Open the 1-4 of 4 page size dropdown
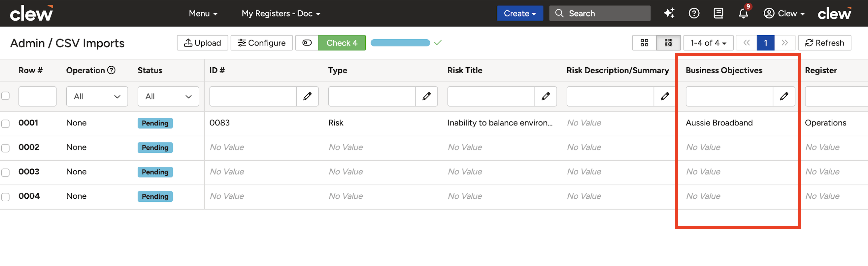This screenshot has height=266, width=868. pos(708,43)
